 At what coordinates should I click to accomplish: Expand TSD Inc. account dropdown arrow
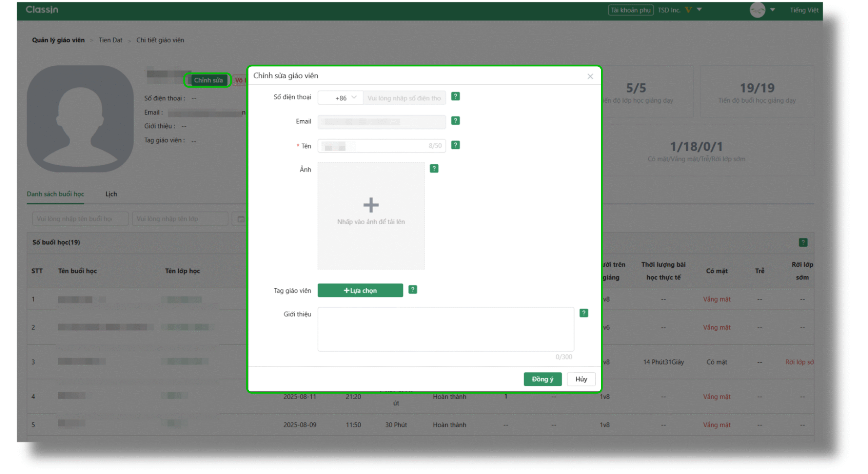(x=699, y=9)
